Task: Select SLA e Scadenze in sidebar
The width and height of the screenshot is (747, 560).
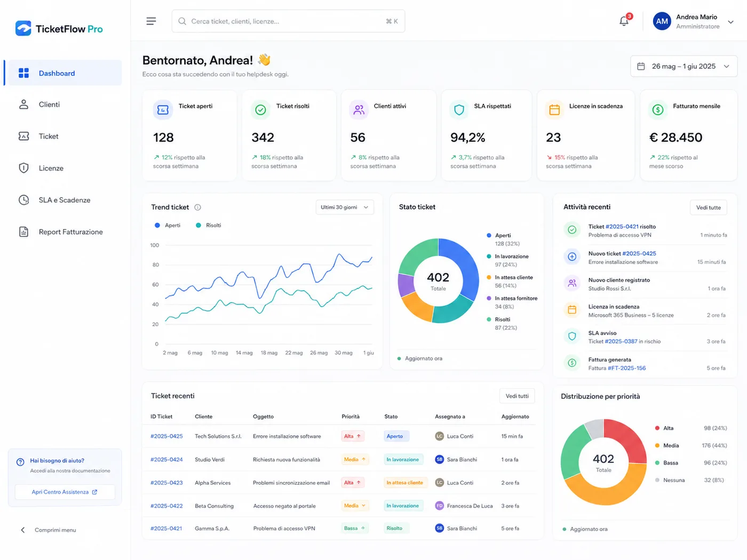Action: point(63,200)
